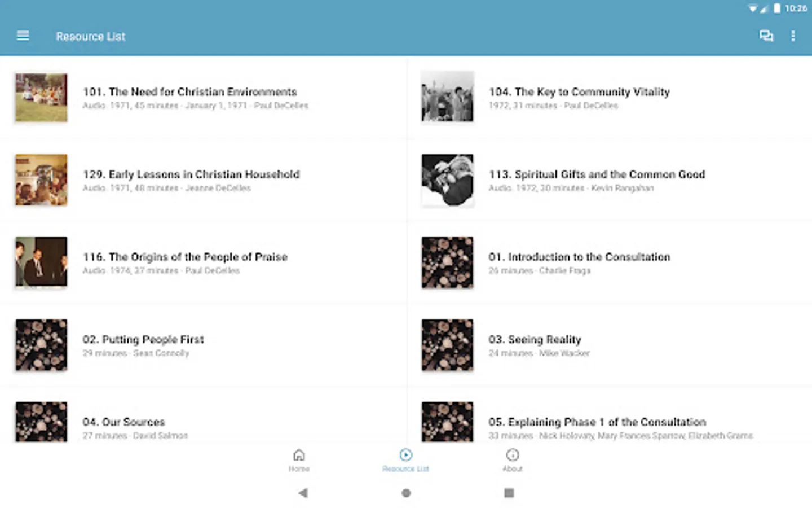Open the chat messages icon
The width and height of the screenshot is (812, 508).
tap(766, 36)
